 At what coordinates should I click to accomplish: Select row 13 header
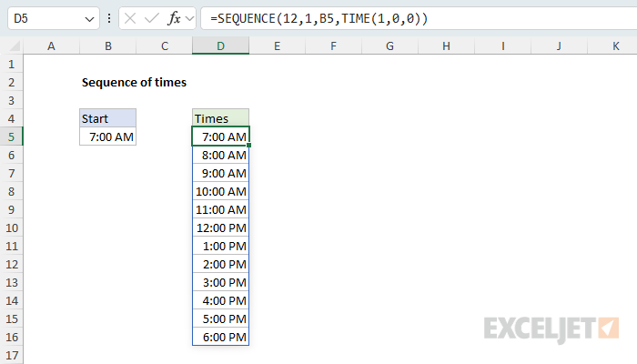point(11,283)
